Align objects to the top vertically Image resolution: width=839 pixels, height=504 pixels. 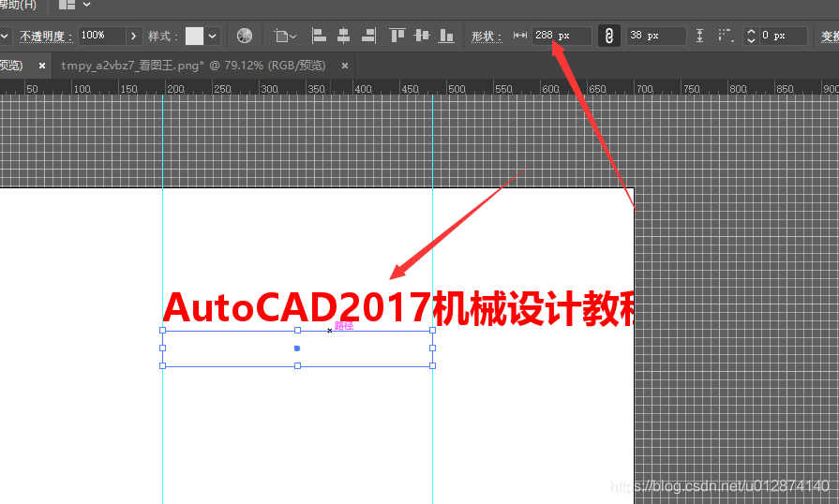397,36
